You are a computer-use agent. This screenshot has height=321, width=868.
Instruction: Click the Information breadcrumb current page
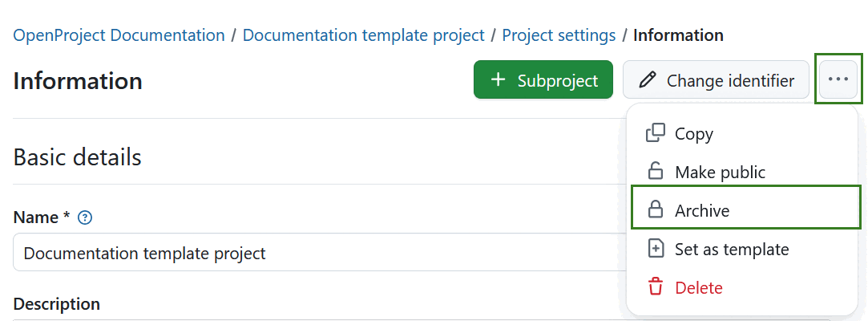click(678, 35)
